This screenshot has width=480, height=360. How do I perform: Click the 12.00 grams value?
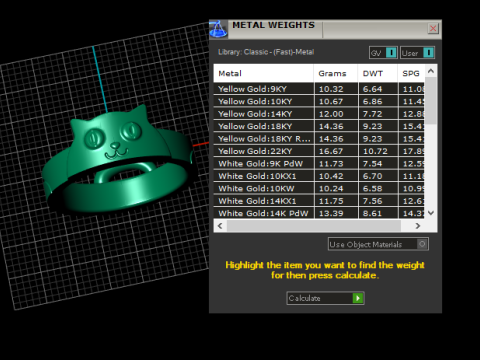pyautogui.click(x=331, y=114)
